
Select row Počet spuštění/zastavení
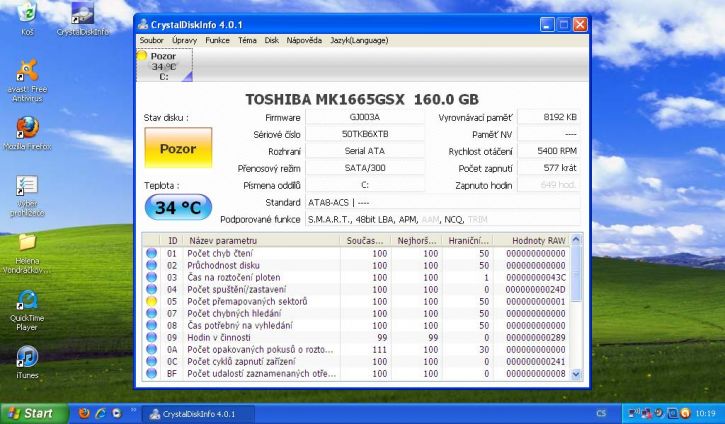pyautogui.click(x=356, y=289)
